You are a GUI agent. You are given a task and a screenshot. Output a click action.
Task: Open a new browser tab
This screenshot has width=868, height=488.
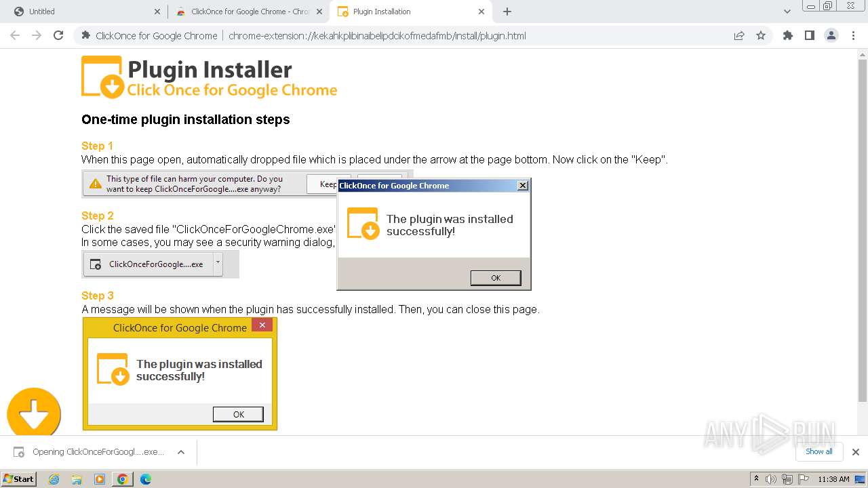[x=507, y=12]
